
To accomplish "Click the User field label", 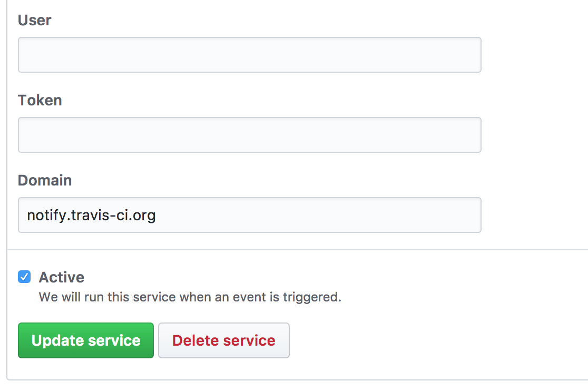I will pos(34,20).
